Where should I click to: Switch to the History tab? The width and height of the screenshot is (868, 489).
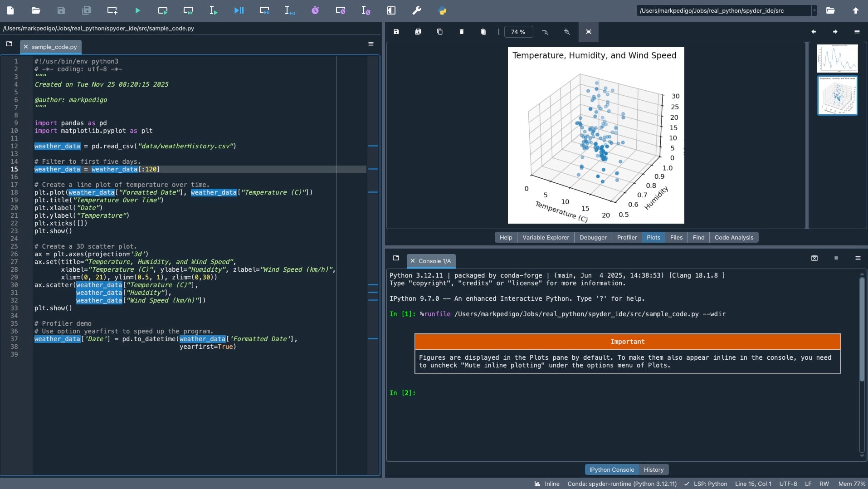653,469
